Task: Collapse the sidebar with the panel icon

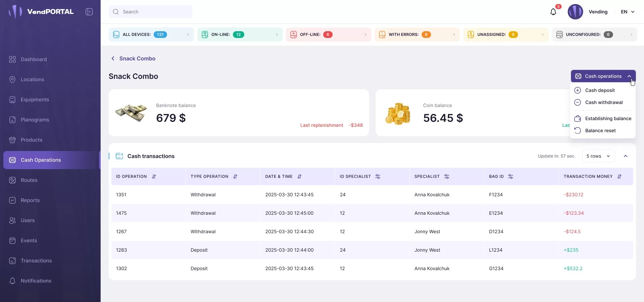Action: [x=89, y=12]
